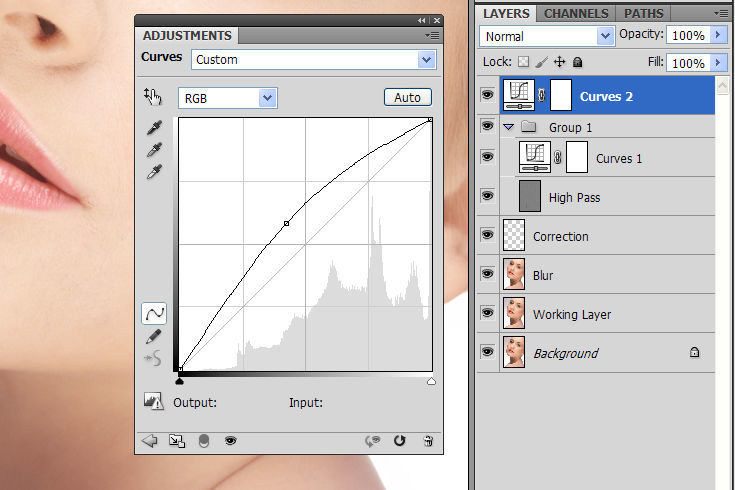Click the smooth curve values icon
Image resolution: width=735 pixels, height=490 pixels.
pyautogui.click(x=153, y=358)
